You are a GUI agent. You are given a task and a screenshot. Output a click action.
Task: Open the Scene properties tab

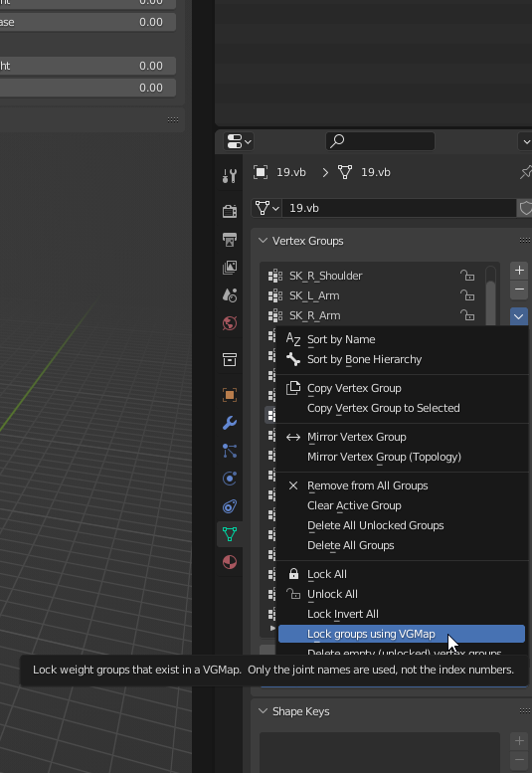pyautogui.click(x=230, y=294)
